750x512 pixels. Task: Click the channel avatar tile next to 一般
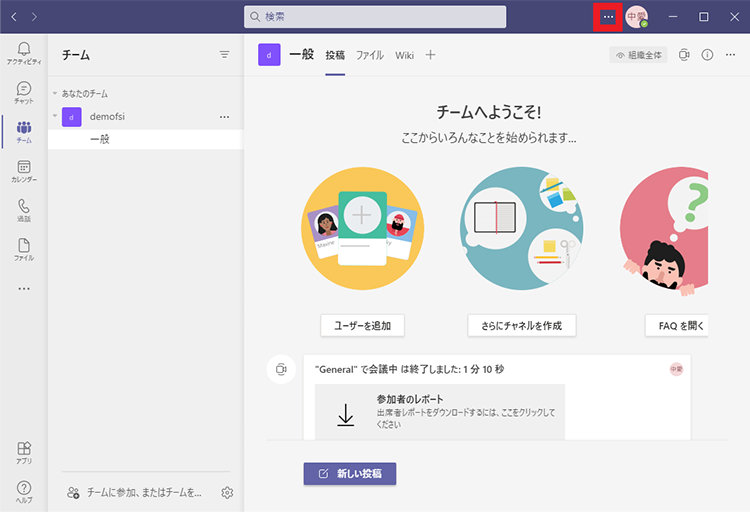tap(269, 55)
